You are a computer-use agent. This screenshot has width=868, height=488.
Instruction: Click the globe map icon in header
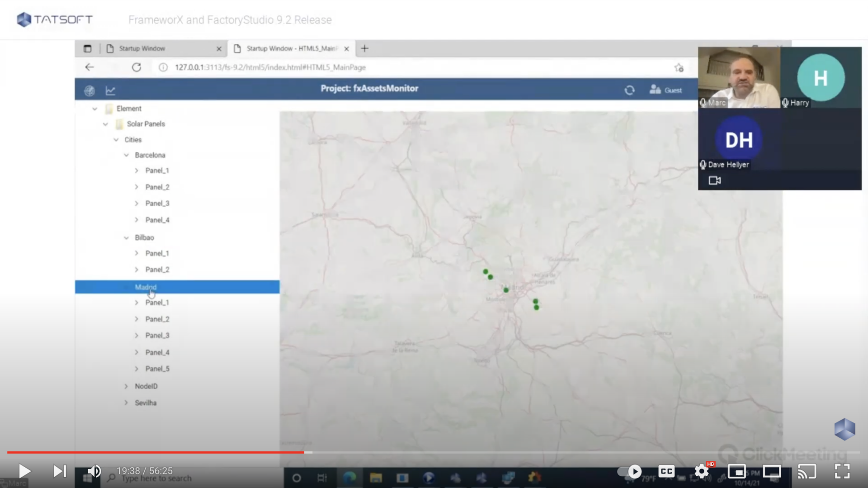point(90,91)
